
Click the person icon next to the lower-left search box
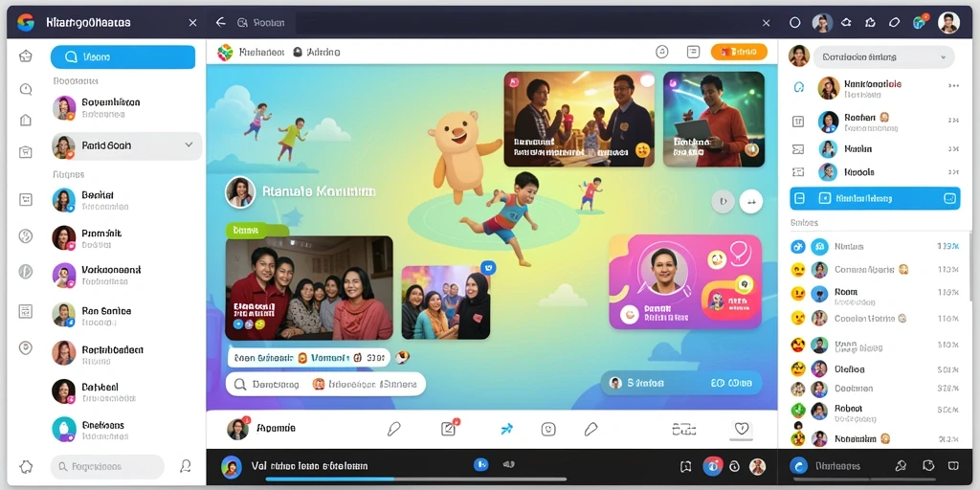click(x=185, y=466)
